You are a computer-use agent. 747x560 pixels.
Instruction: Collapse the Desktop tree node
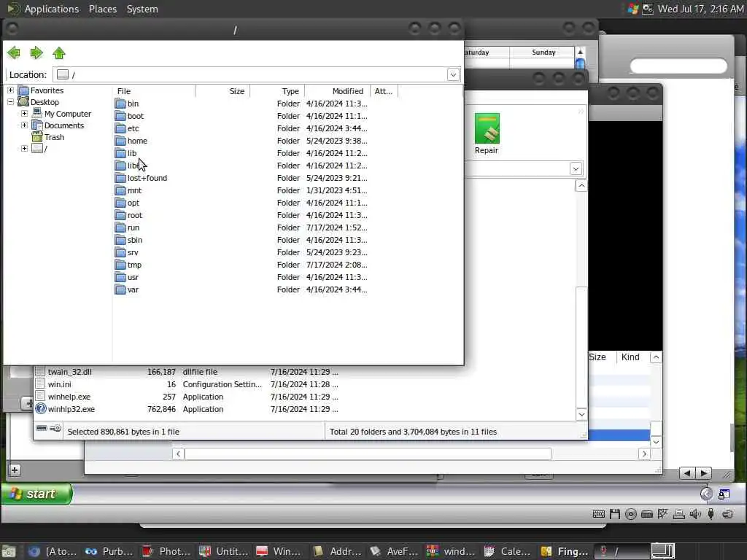pyautogui.click(x=10, y=102)
